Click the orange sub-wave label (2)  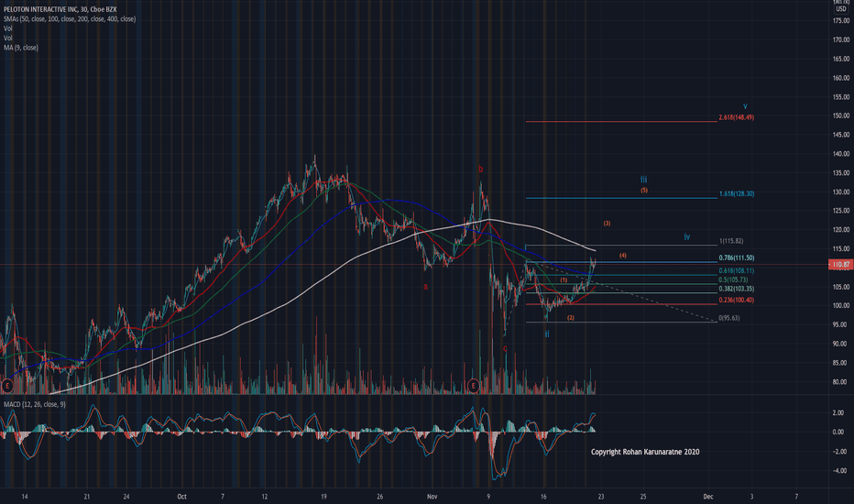pyautogui.click(x=570, y=318)
